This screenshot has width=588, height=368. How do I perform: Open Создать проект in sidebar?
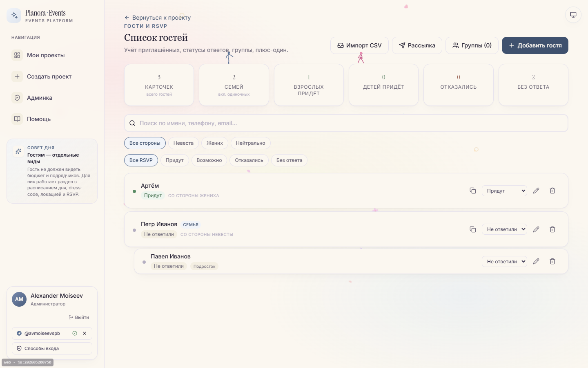point(52,76)
